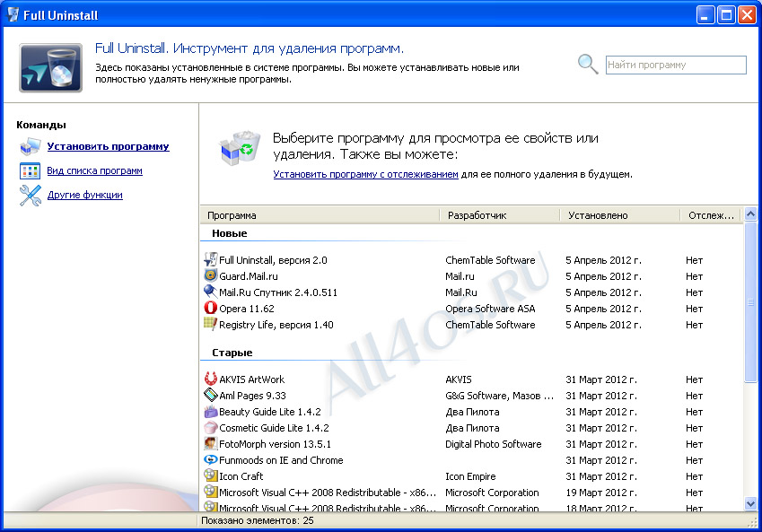This screenshot has height=532, width=762.
Task: Open the Вид списка программ link
Action: 95,170
